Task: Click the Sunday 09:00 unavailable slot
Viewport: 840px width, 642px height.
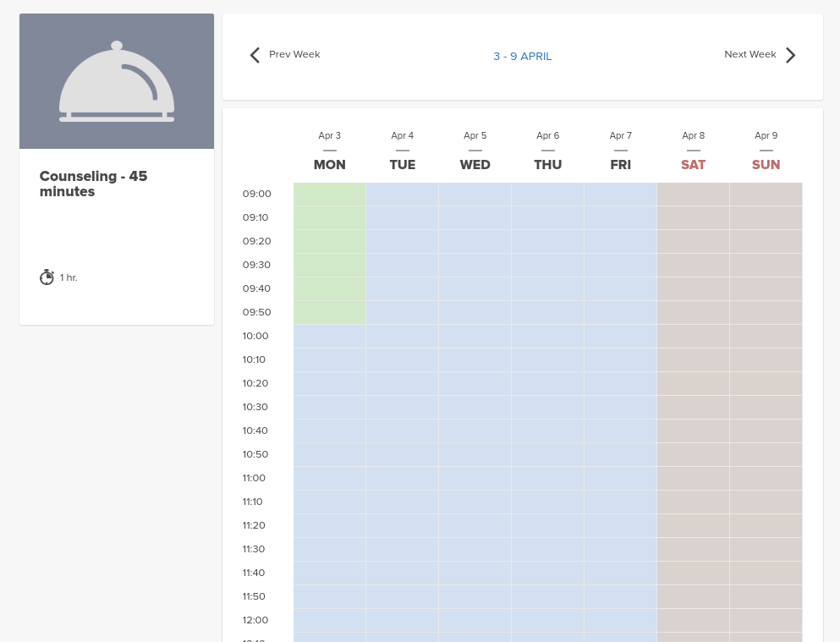Action: pyautogui.click(x=766, y=195)
